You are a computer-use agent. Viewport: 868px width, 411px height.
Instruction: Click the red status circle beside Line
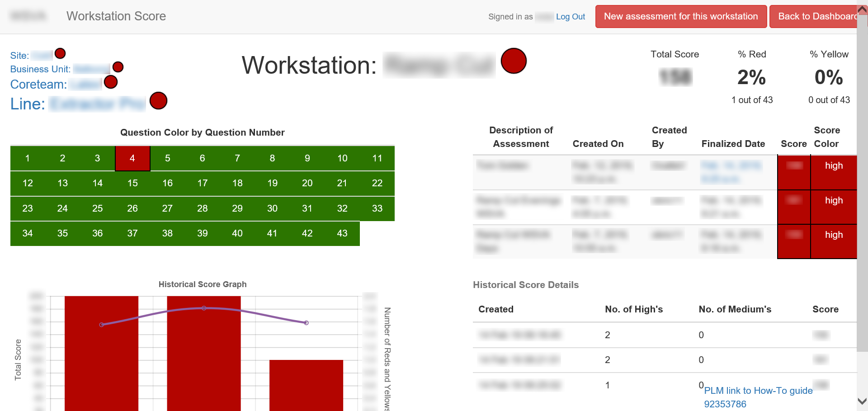pos(158,101)
